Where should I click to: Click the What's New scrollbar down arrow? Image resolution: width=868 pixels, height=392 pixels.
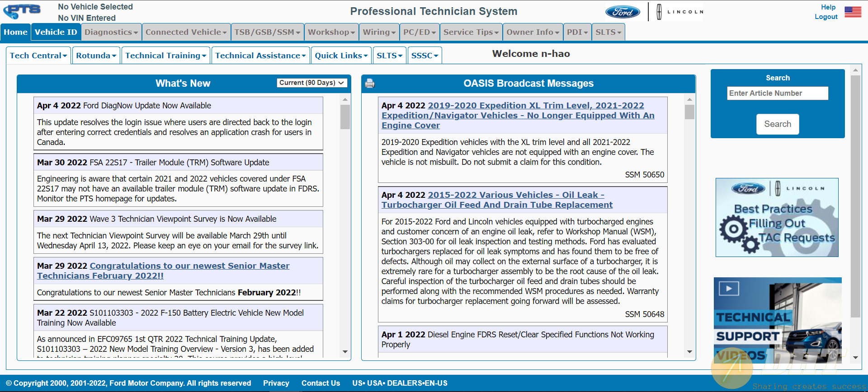pyautogui.click(x=345, y=351)
